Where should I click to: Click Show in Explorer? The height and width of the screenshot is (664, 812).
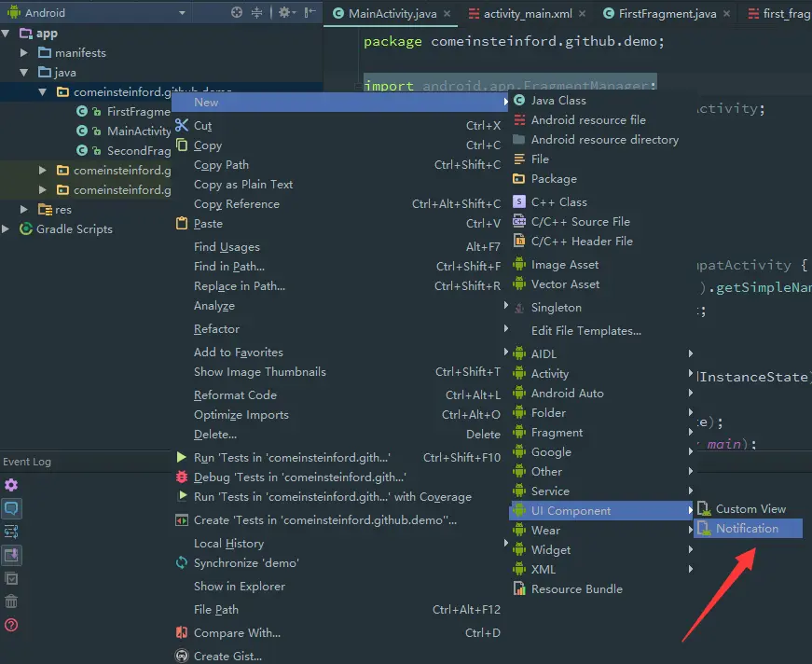pos(341,586)
